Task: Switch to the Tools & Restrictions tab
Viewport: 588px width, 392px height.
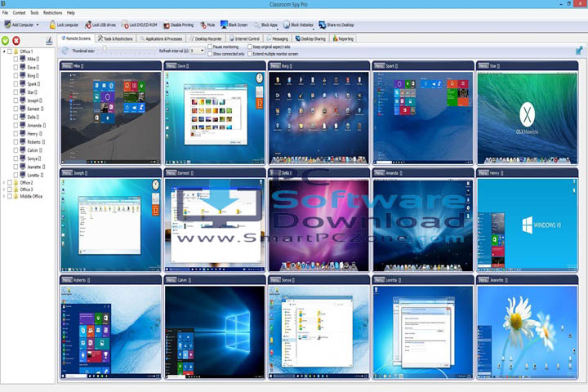Action: (115, 38)
